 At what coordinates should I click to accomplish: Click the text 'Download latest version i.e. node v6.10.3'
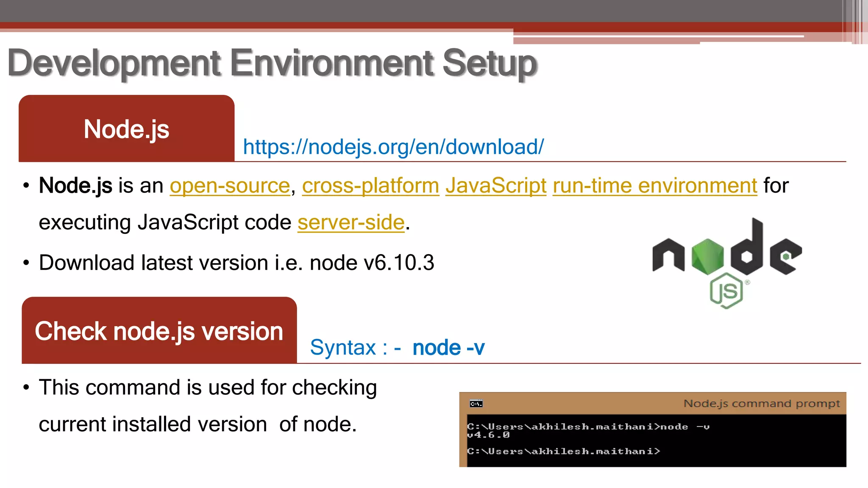[x=236, y=263]
